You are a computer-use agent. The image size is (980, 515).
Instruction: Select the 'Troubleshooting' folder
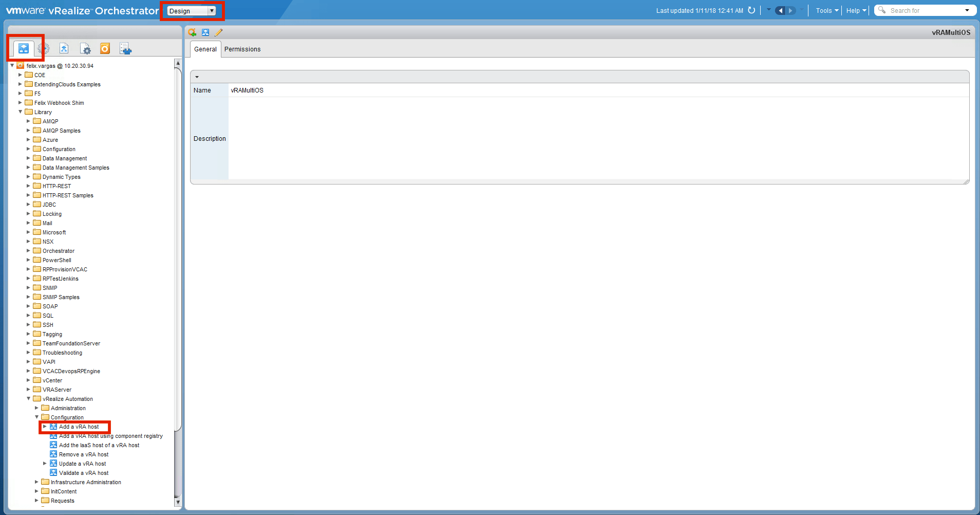pyautogui.click(x=62, y=353)
